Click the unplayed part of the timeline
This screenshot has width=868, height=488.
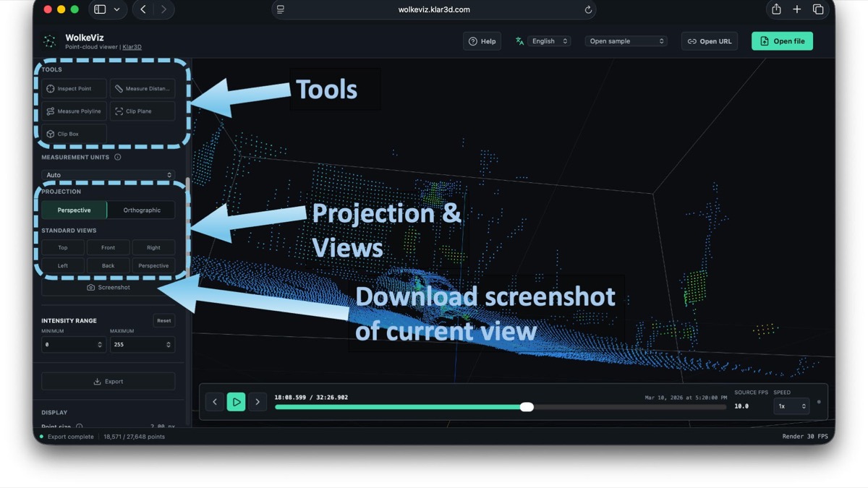pos(630,407)
